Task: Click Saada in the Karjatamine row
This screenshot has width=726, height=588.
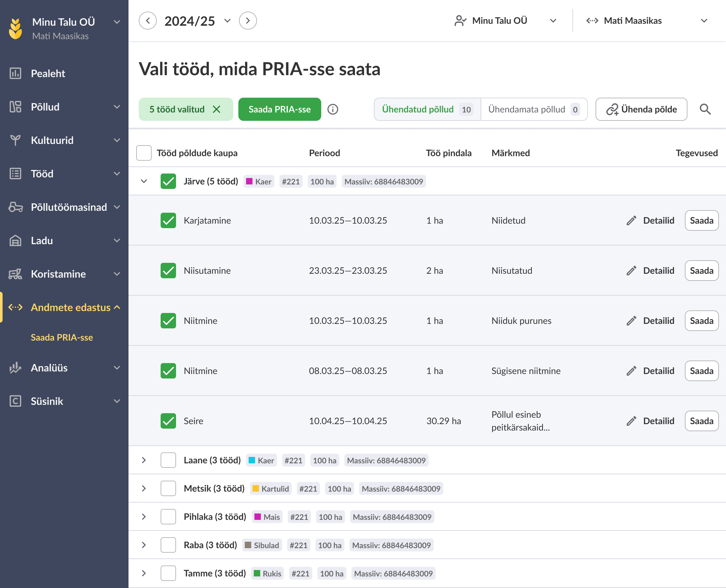Action: (702, 220)
